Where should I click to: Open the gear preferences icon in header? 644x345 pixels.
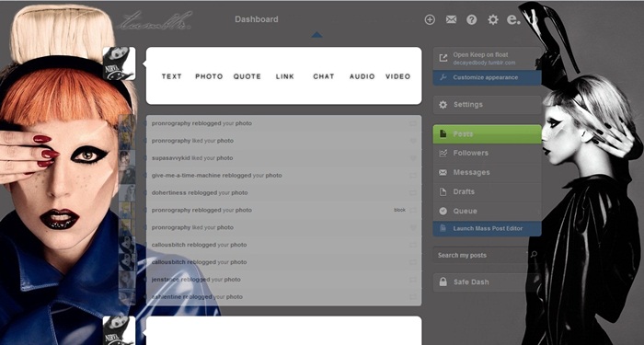[x=493, y=19]
